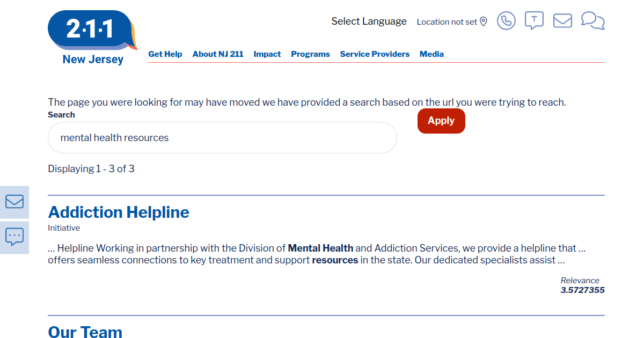644x338 pixels.
Task: Open the Get Help menu
Action: coord(165,54)
